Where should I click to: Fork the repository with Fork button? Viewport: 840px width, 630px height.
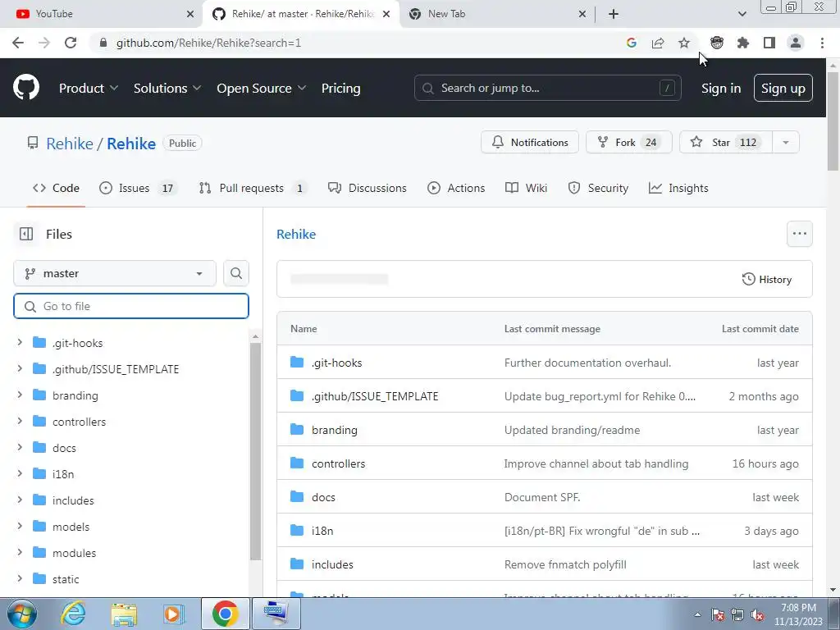[x=628, y=143]
